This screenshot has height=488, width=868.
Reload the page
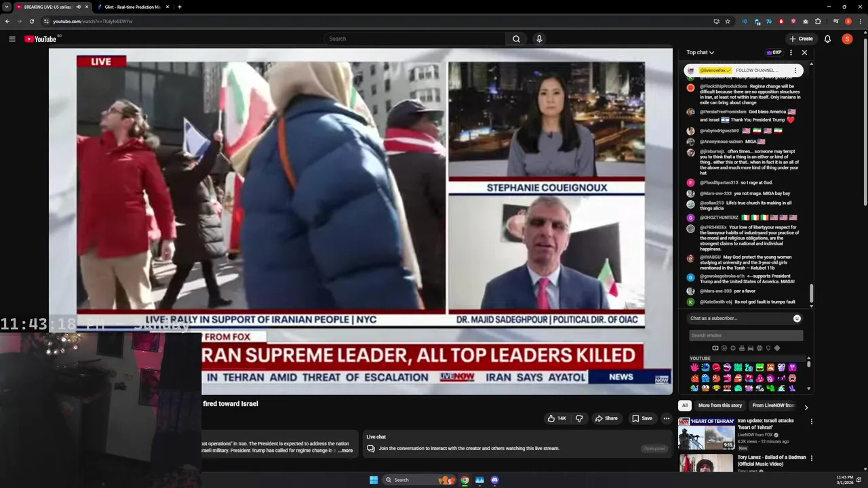[x=31, y=21]
